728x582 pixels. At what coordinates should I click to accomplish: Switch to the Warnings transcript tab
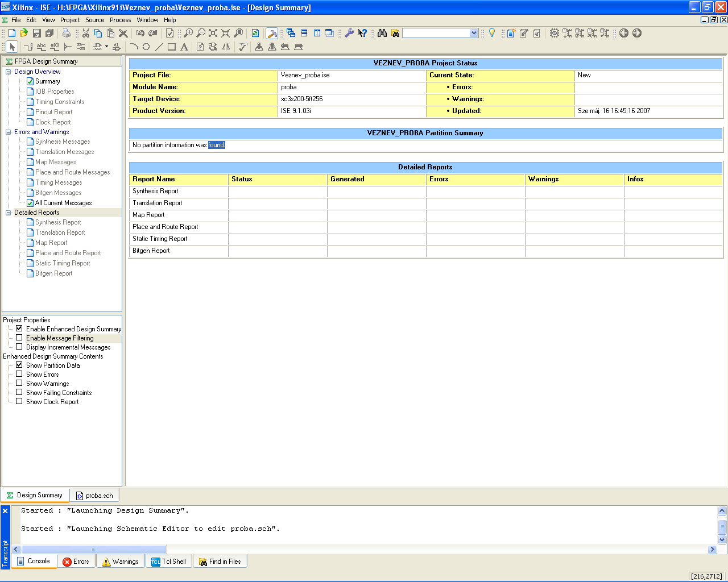[120, 562]
